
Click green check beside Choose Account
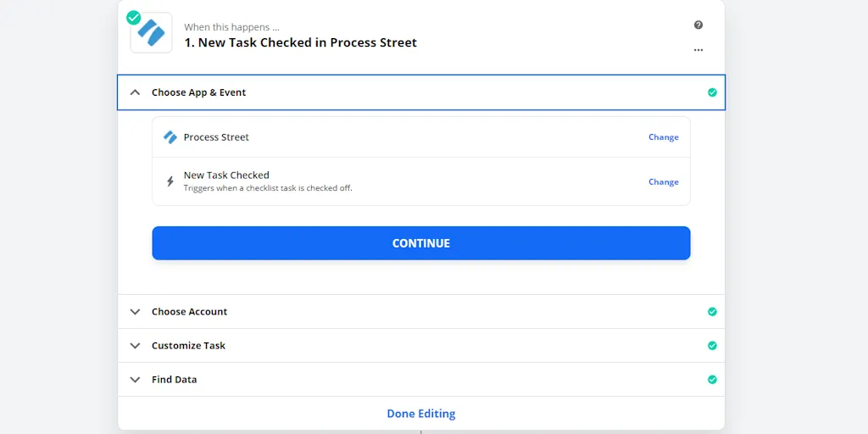(712, 312)
